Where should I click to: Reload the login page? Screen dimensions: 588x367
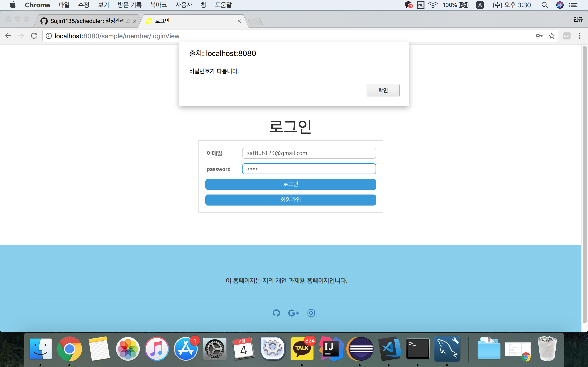click(x=34, y=36)
